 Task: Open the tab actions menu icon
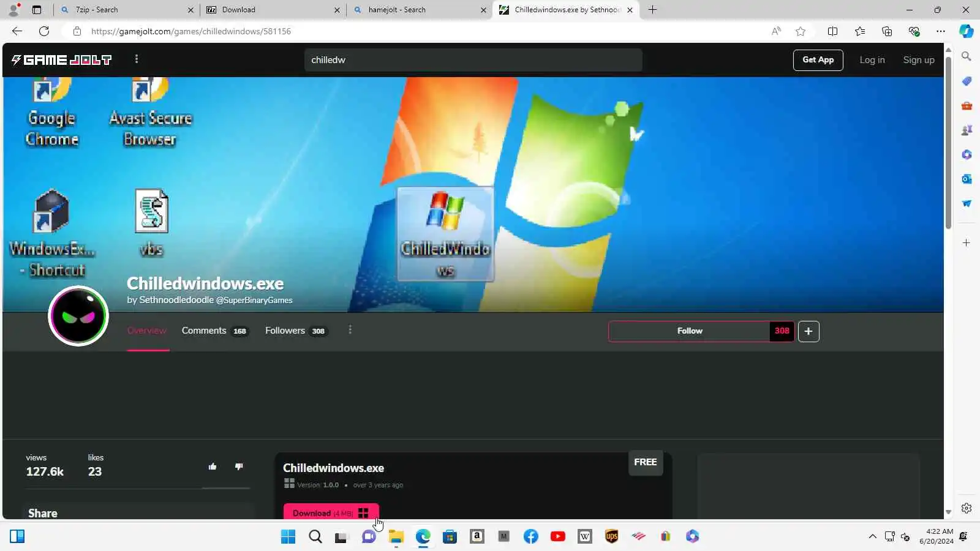37,10
